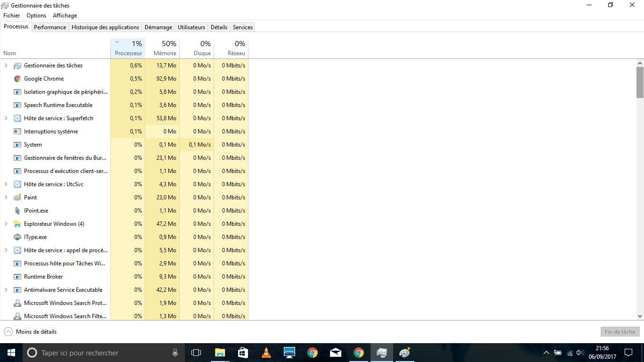
Task: Expand Hôte de service : Superfetch row
Action: (6, 118)
